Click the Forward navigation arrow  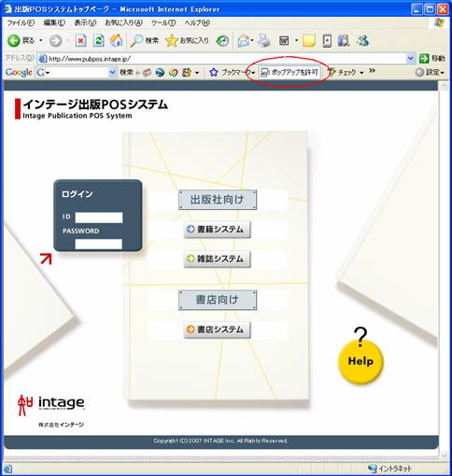[56, 41]
